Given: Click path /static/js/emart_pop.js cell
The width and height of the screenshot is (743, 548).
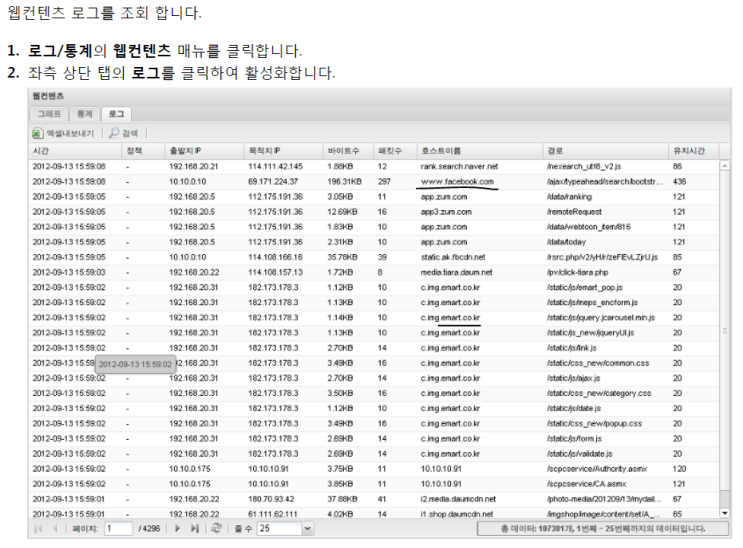Looking at the screenshot, I should pos(584,288).
